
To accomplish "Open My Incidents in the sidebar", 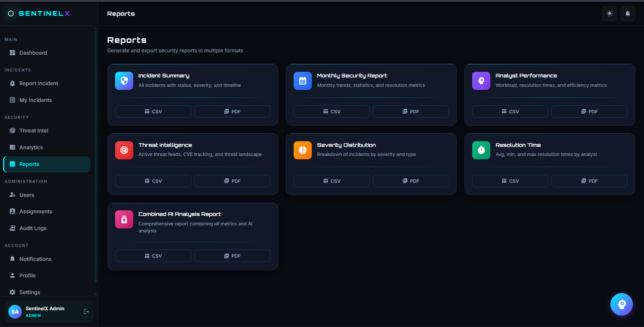I will (47, 100).
